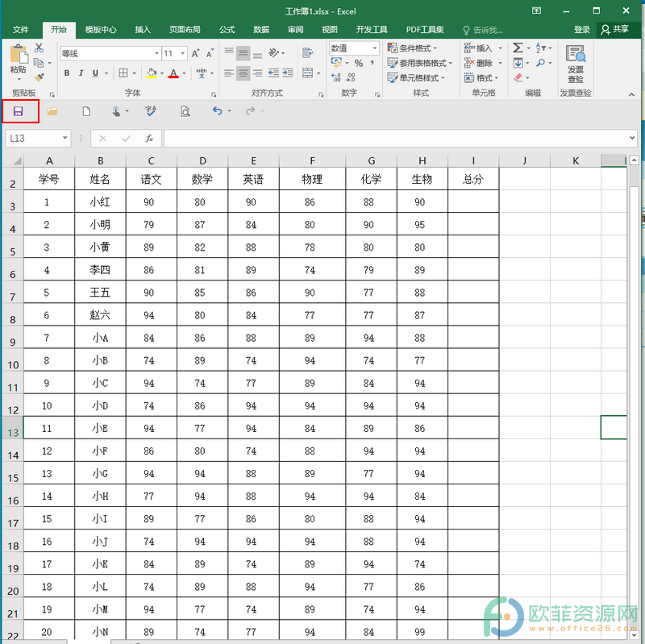Open Invoice Check (发票查验) tool

[576, 64]
